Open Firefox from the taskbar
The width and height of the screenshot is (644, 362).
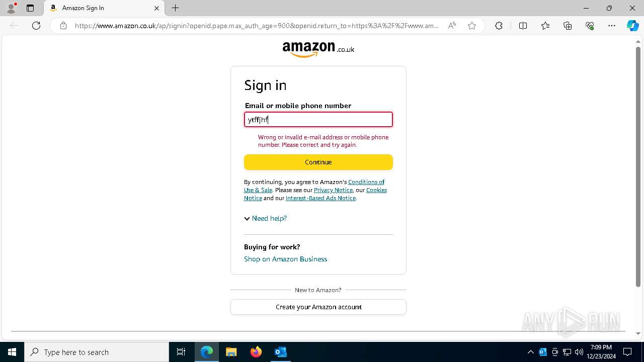[256, 352]
